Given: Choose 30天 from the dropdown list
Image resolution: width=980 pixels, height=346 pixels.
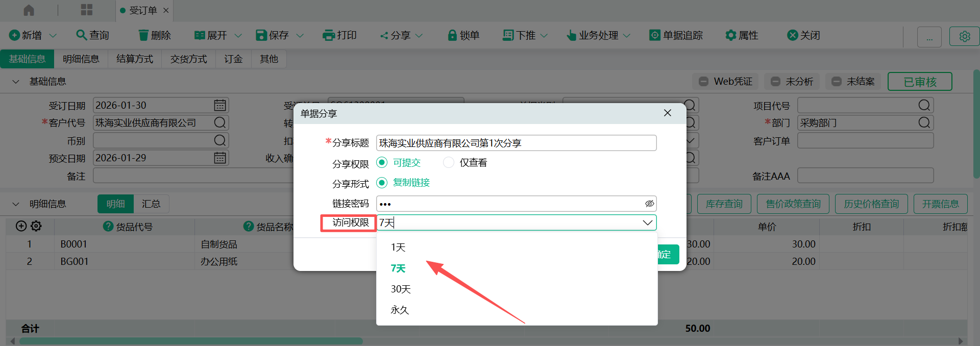Looking at the screenshot, I should click(x=401, y=289).
